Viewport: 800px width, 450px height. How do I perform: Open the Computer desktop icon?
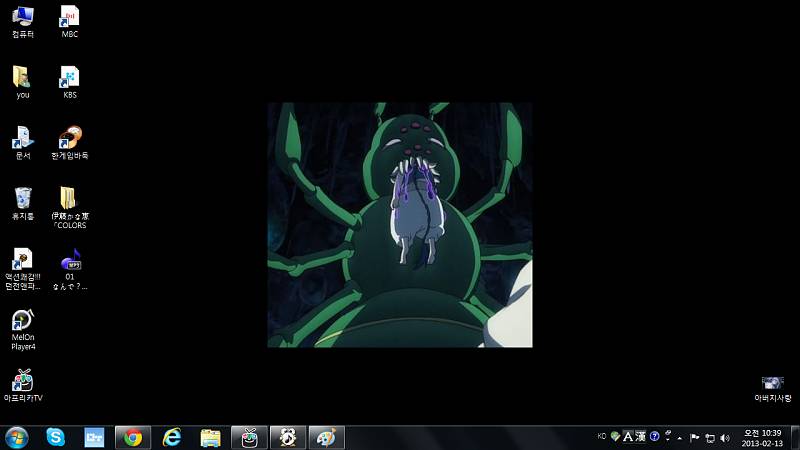click(x=22, y=17)
